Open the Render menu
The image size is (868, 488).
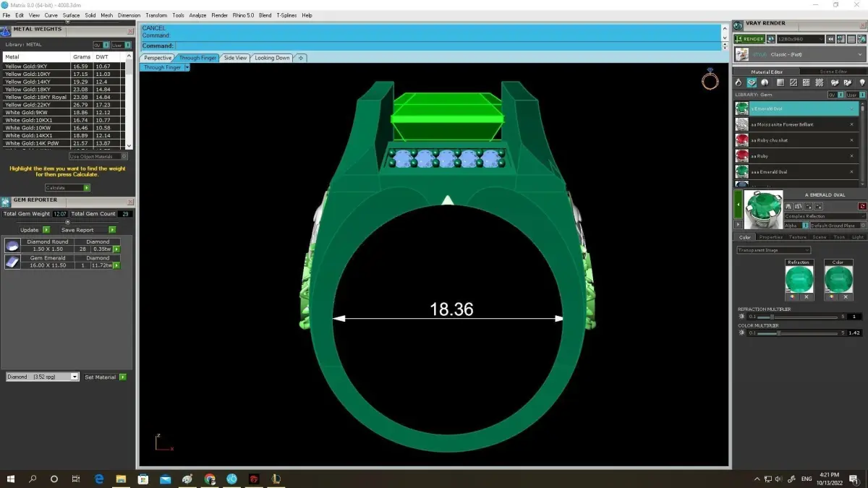pyautogui.click(x=219, y=15)
